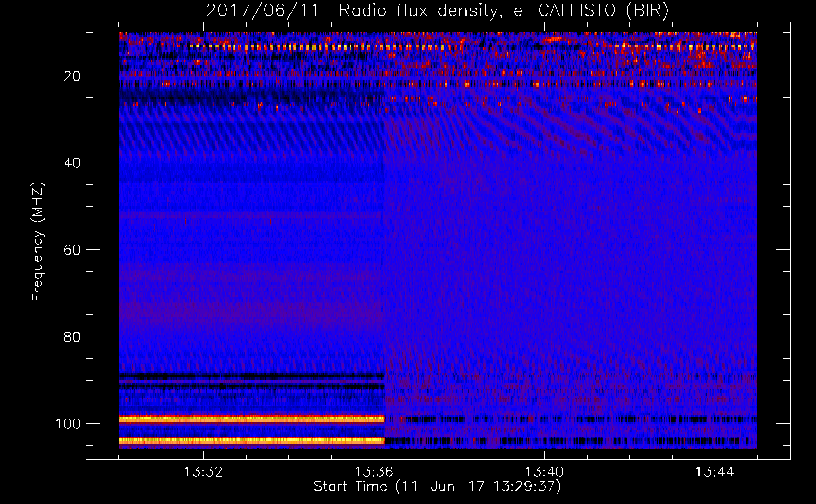This screenshot has height=504, width=816.
Task: Click the 13:40 time tick label
Action: [544, 472]
